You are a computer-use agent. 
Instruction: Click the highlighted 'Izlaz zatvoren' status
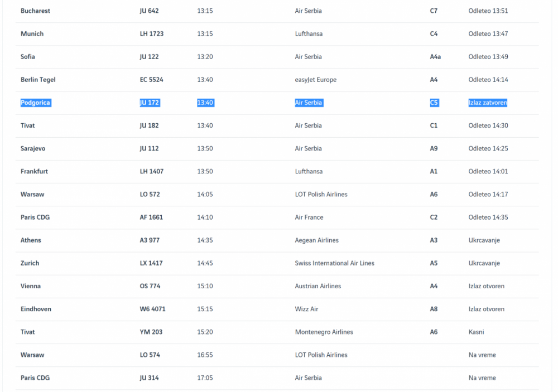487,103
